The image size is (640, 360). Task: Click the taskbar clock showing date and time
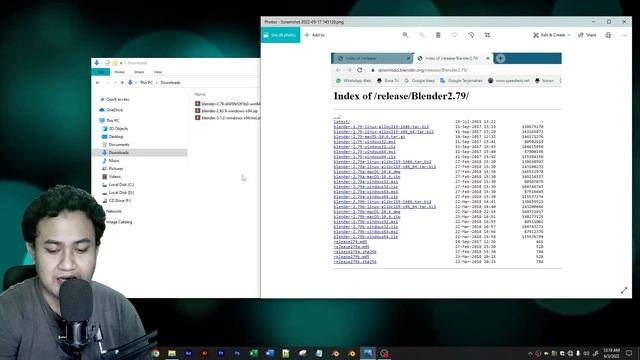(x=613, y=353)
